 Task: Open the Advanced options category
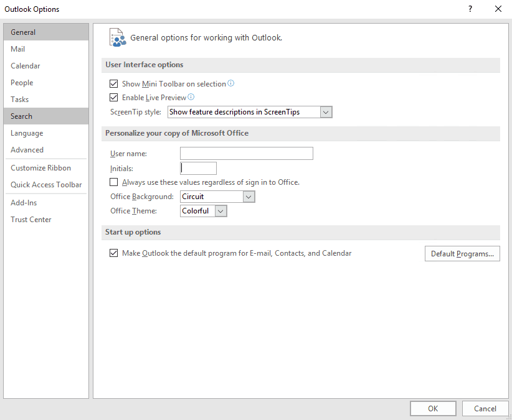[46, 150]
